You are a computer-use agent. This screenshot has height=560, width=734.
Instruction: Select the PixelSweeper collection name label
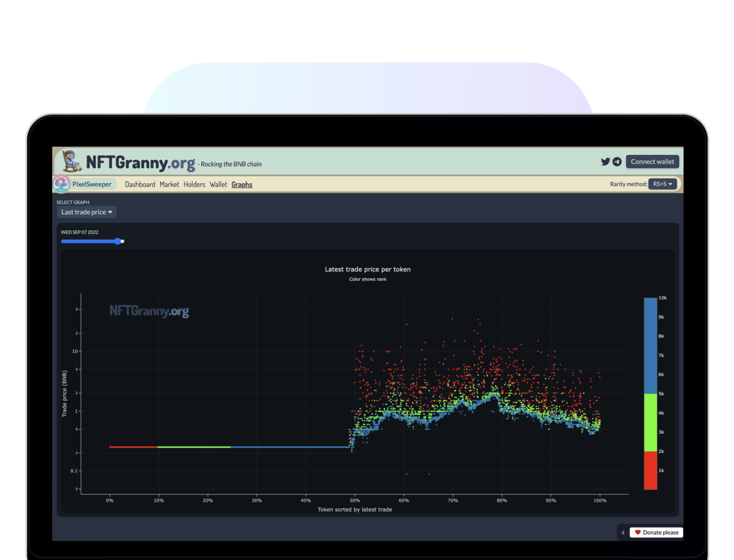[92, 184]
